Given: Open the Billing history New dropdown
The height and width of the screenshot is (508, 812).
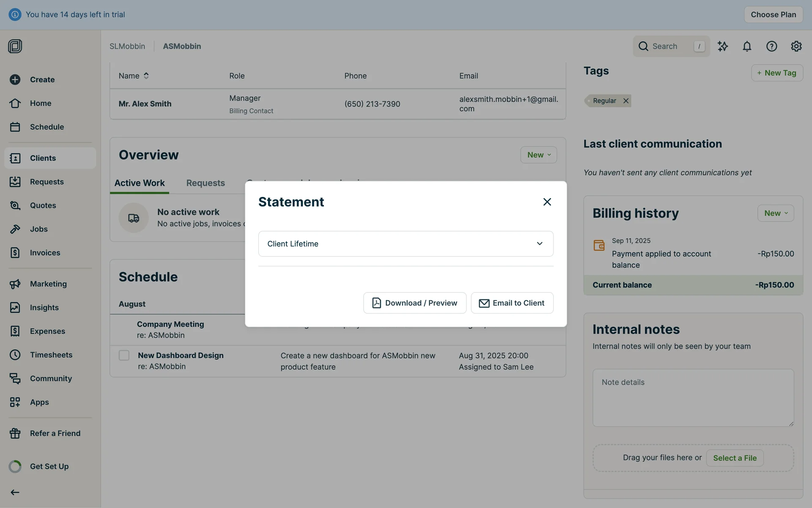Looking at the screenshot, I should tap(775, 213).
